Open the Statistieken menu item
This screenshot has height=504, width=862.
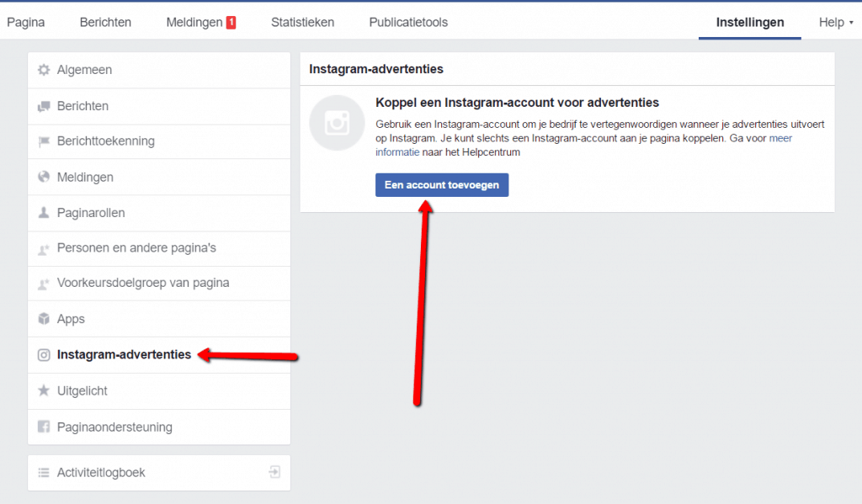coord(302,22)
